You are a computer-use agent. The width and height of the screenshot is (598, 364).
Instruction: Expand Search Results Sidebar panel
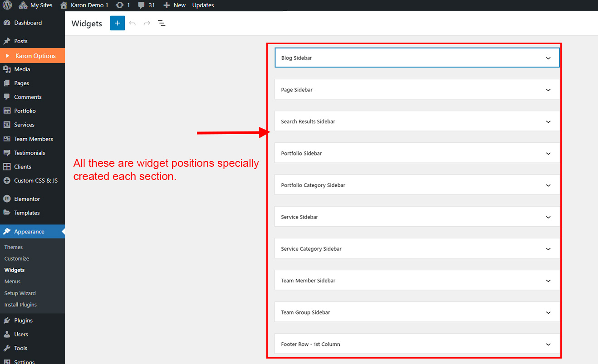click(548, 121)
